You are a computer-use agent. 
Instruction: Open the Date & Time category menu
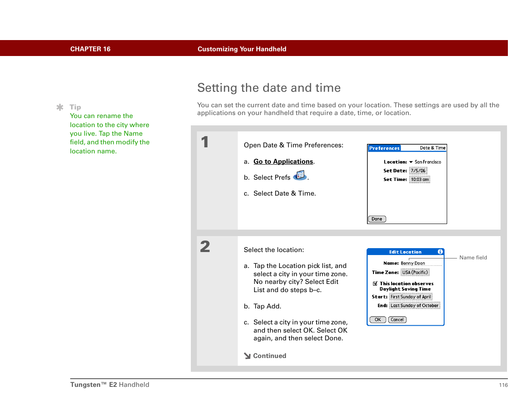pos(432,148)
